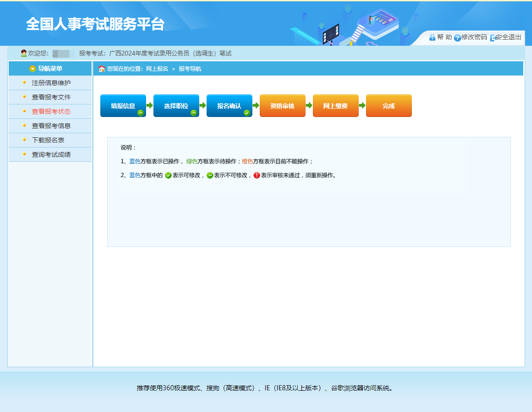Click the 网上报名 breadcrumb link
Image resolution: width=532 pixels, height=412 pixels.
pos(157,69)
